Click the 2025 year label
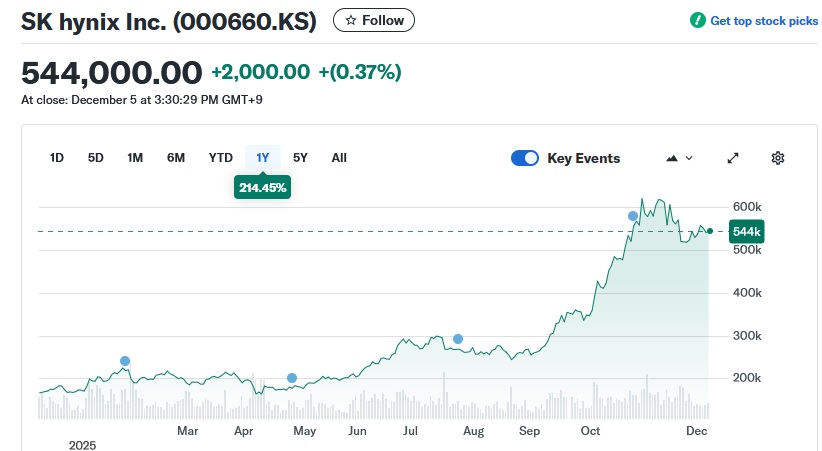This screenshot has width=822, height=451. pos(82,445)
